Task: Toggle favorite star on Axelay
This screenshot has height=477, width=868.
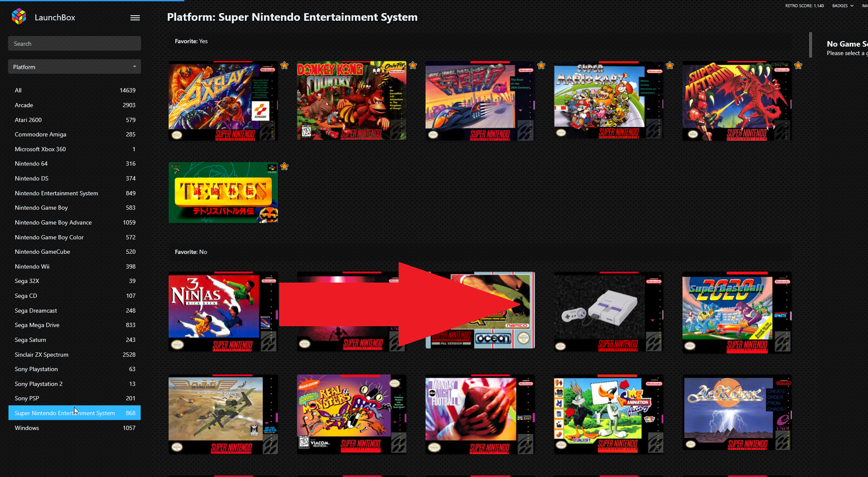Action: coord(284,66)
